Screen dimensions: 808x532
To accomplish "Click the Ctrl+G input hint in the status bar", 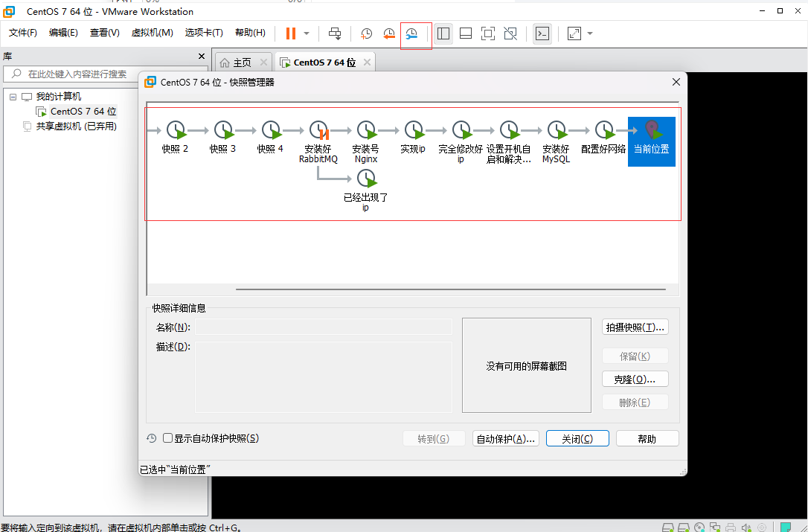I will pos(121,528).
